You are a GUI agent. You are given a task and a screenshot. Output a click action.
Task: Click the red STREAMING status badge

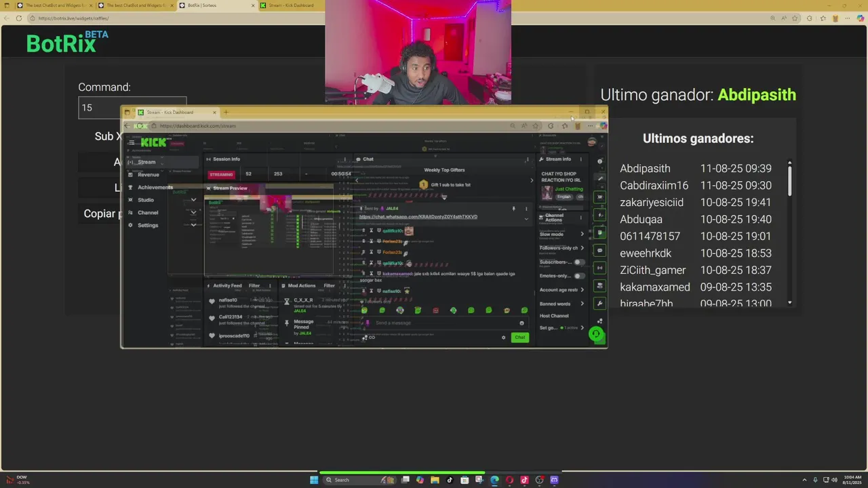(221, 174)
